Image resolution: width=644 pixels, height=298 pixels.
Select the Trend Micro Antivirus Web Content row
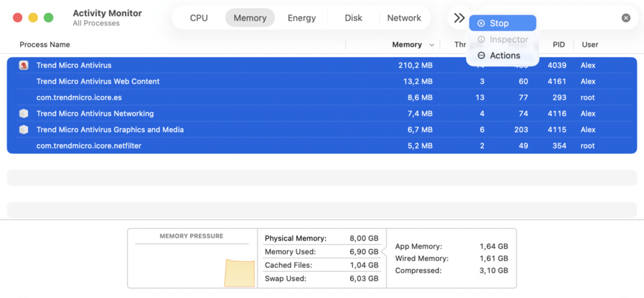322,81
